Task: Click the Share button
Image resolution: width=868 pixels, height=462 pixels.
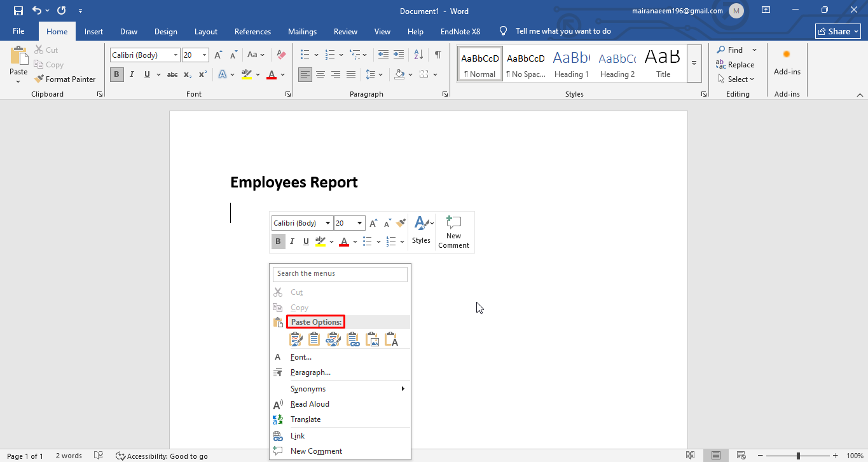Action: 838,31
